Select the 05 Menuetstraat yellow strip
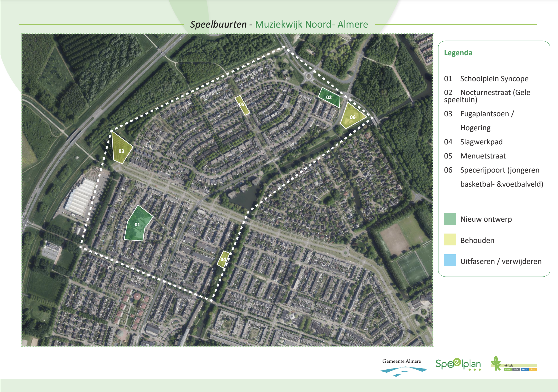Viewport: 558px width, 392px height. (242, 105)
